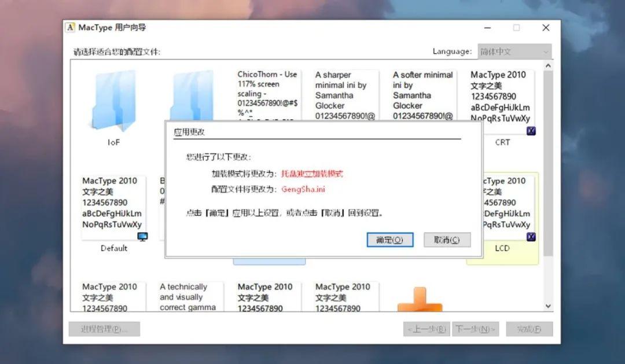Select the ChicoThorn profile preview
Image resolution: width=625 pixels, height=364 pixels.
pos(268,95)
